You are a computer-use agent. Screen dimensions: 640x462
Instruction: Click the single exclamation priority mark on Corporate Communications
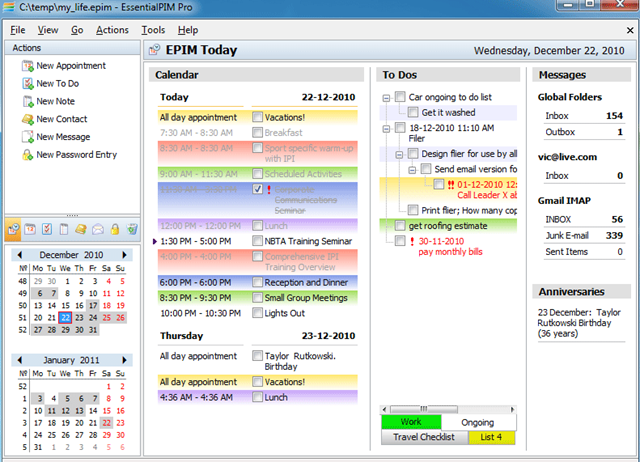coord(269,190)
